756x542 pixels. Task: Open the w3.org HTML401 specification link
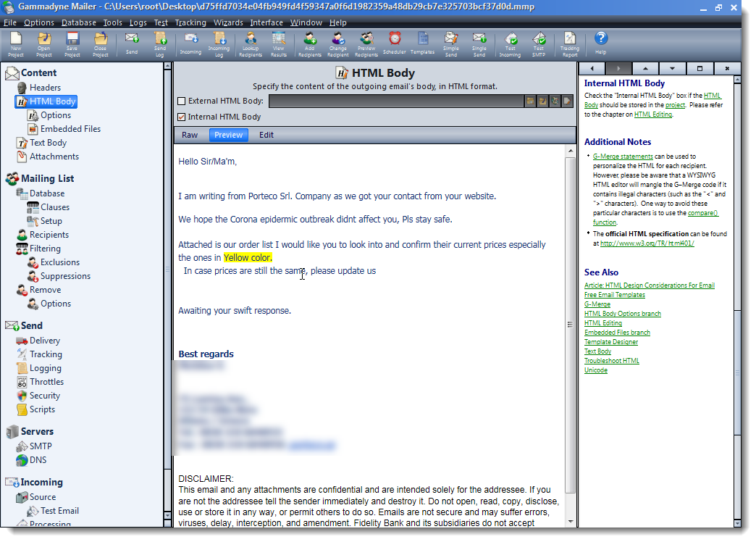(x=647, y=243)
